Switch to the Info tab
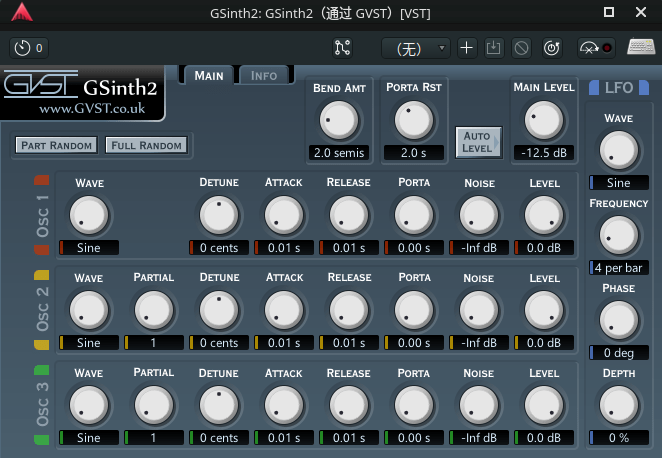This screenshot has height=458, width=662. tap(264, 76)
